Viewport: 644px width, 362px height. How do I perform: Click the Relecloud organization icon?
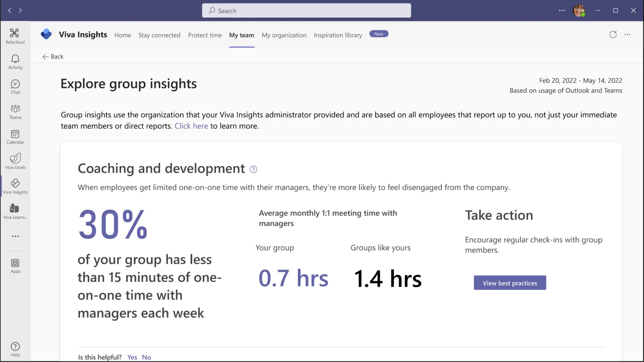pos(14,33)
